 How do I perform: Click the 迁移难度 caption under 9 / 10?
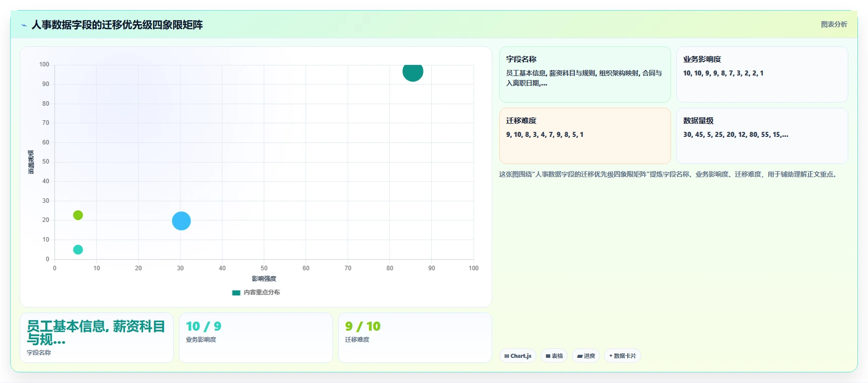357,340
